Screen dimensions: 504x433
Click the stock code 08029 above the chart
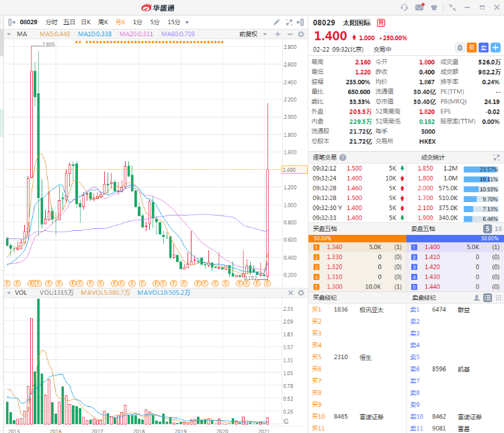tap(29, 22)
